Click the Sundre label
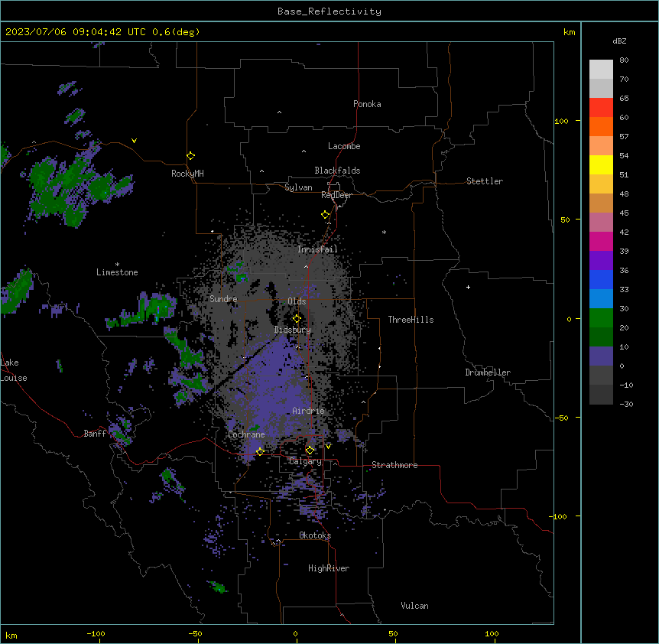 click(x=223, y=299)
